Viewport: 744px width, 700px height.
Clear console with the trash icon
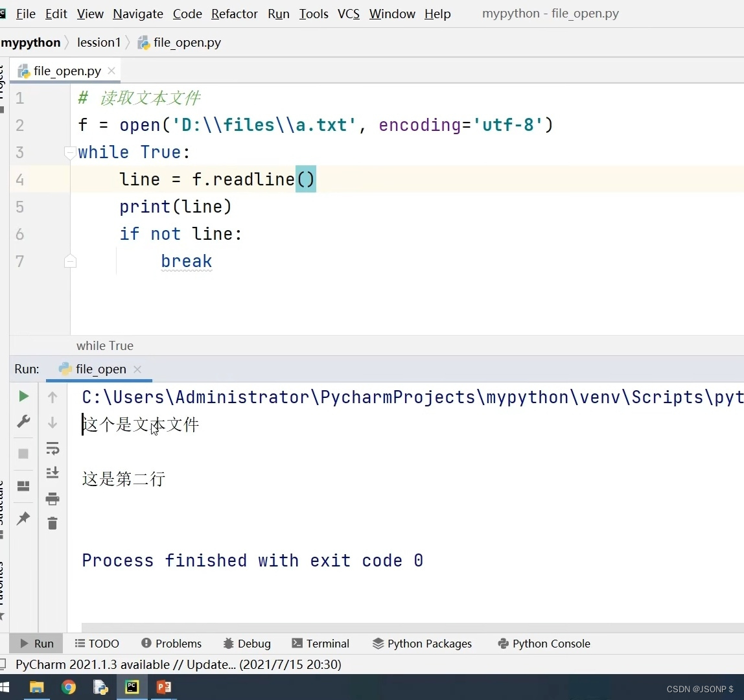(52, 523)
